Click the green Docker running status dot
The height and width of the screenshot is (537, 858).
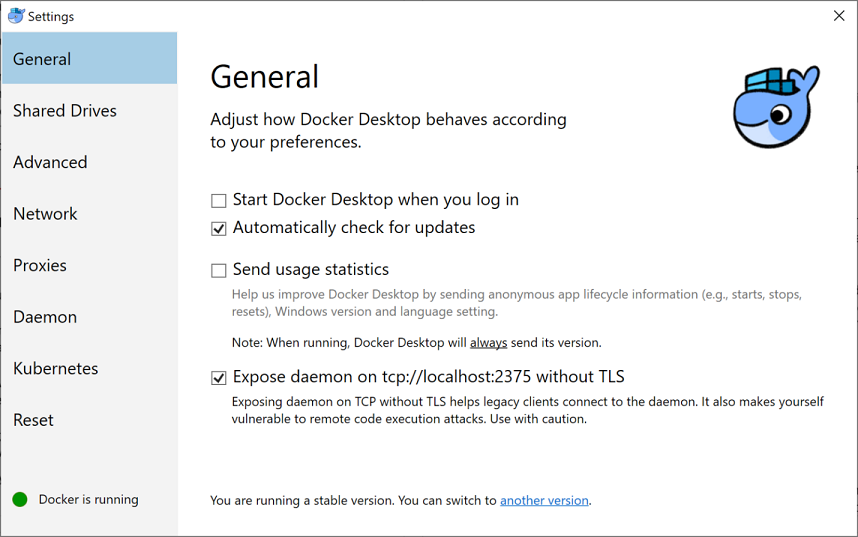pos(20,499)
